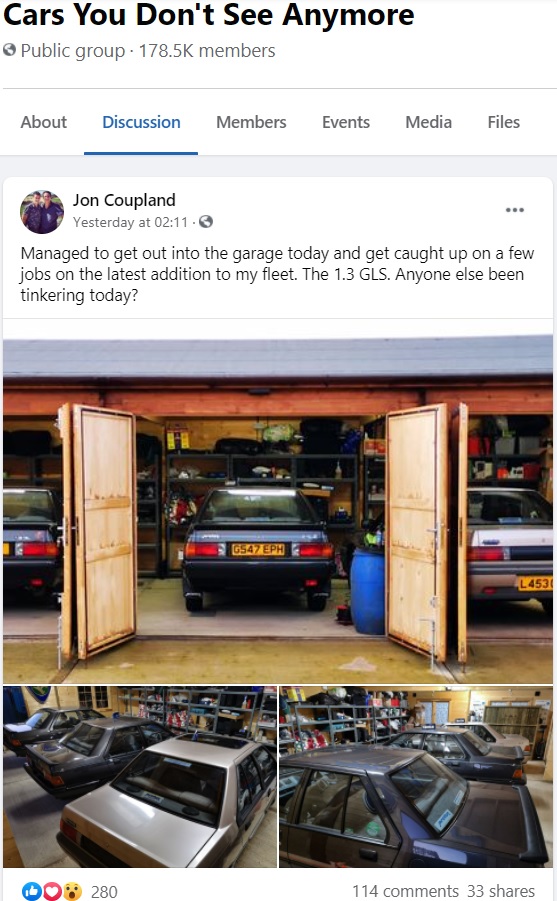Open Jon Coupland's profile name link
The width and height of the screenshot is (557, 901).
point(124,200)
